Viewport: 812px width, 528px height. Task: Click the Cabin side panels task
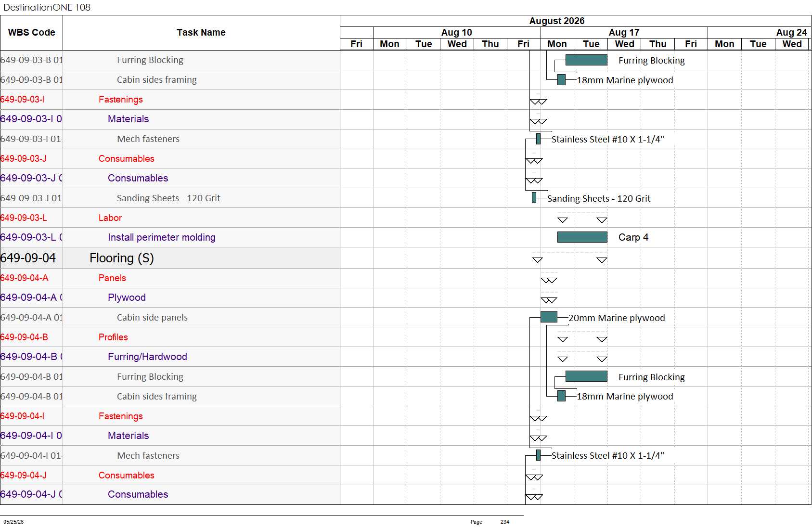pyautogui.click(x=152, y=317)
